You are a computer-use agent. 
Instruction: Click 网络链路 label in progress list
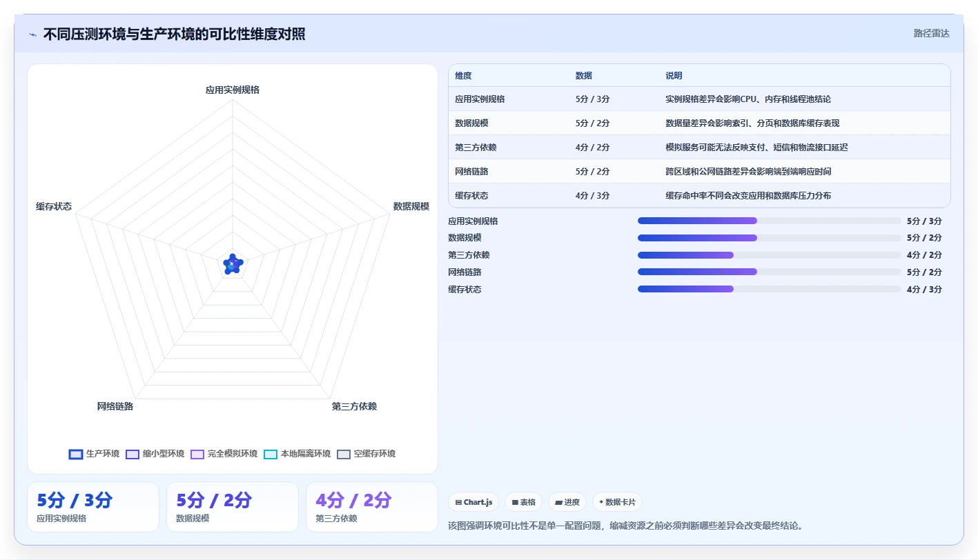(464, 272)
